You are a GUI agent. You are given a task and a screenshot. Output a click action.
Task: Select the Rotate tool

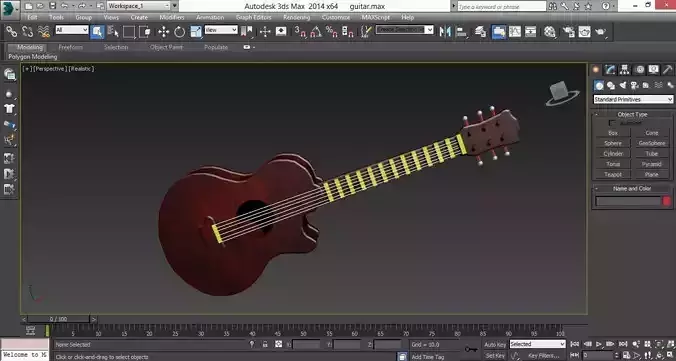tap(179, 31)
